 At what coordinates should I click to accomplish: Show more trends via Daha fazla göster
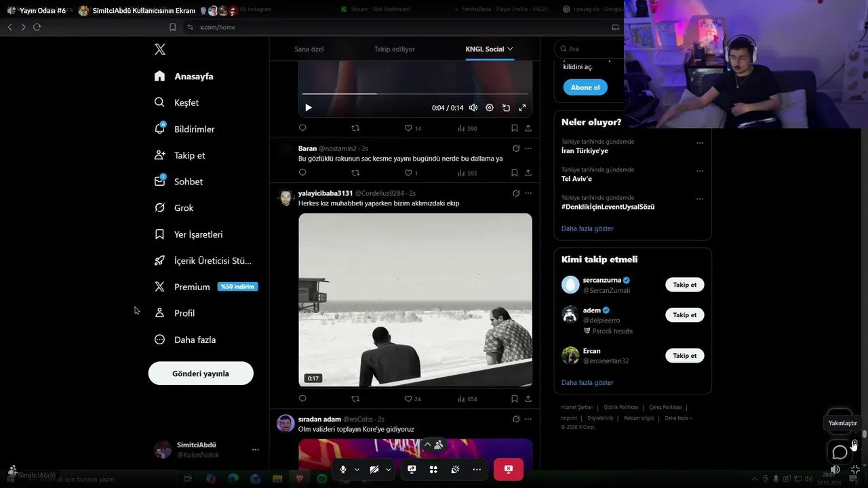tap(587, 228)
